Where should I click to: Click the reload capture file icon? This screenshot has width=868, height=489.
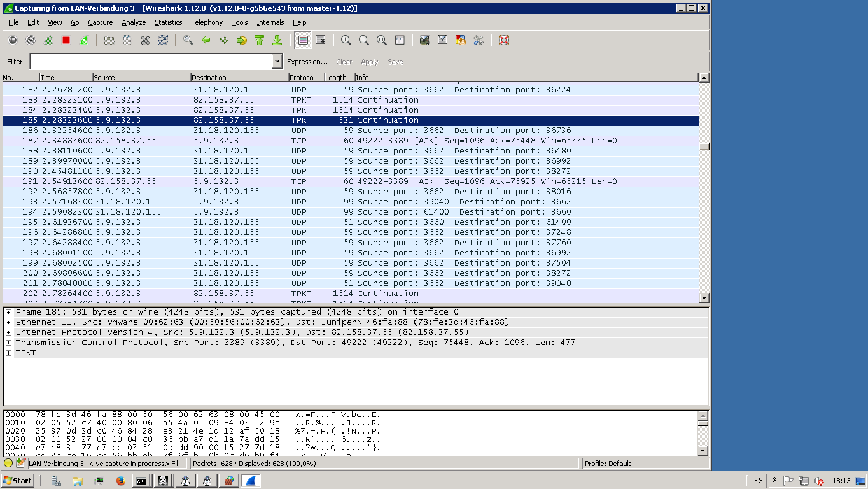coord(163,40)
